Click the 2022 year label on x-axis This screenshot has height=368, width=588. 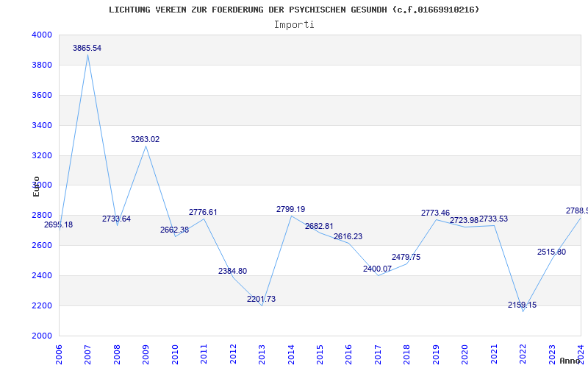pyautogui.click(x=523, y=355)
